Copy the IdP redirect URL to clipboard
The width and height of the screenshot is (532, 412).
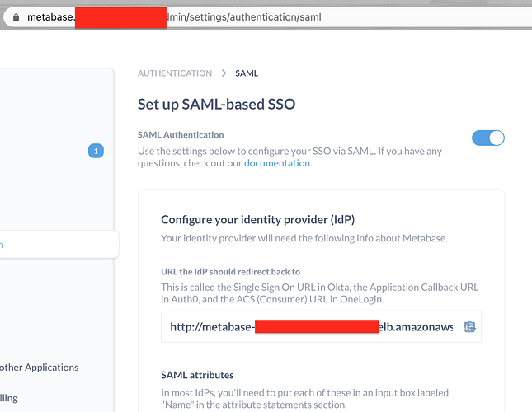(469, 327)
